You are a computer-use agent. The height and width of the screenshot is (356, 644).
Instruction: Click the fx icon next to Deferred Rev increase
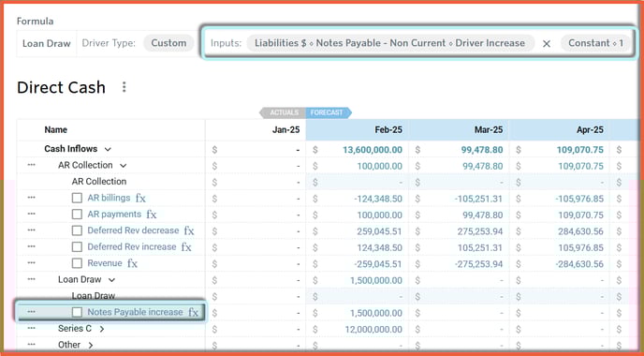(186, 247)
